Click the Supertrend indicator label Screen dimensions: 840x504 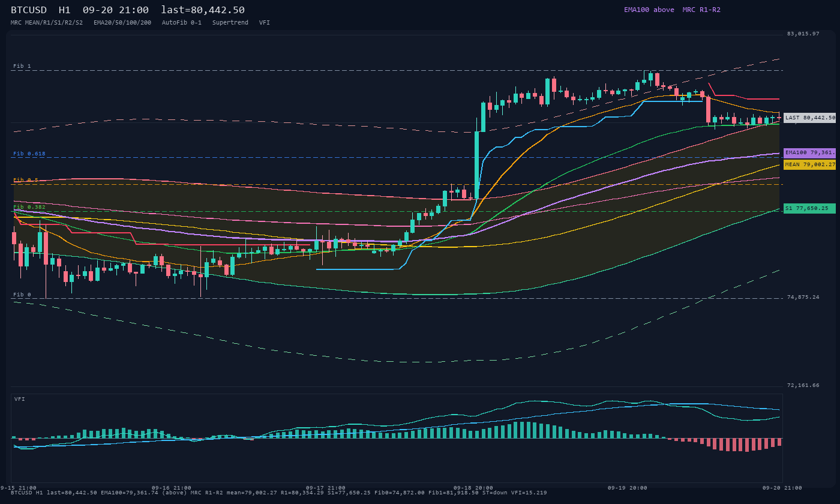pyautogui.click(x=230, y=23)
